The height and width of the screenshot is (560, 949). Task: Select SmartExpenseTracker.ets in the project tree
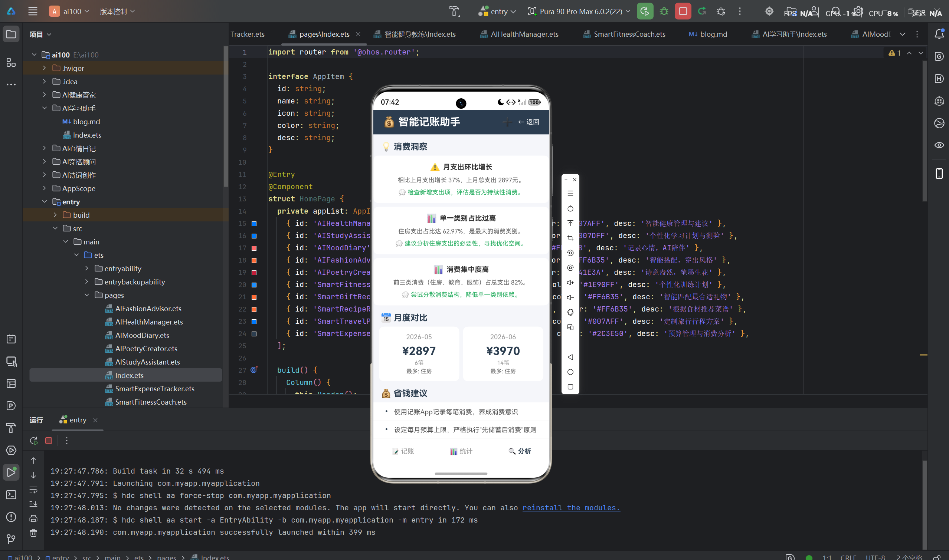pyautogui.click(x=154, y=388)
